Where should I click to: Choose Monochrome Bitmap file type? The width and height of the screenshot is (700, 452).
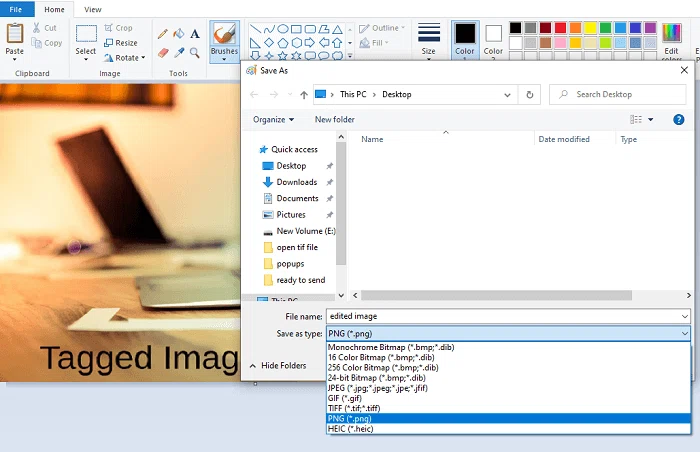click(x=508, y=347)
